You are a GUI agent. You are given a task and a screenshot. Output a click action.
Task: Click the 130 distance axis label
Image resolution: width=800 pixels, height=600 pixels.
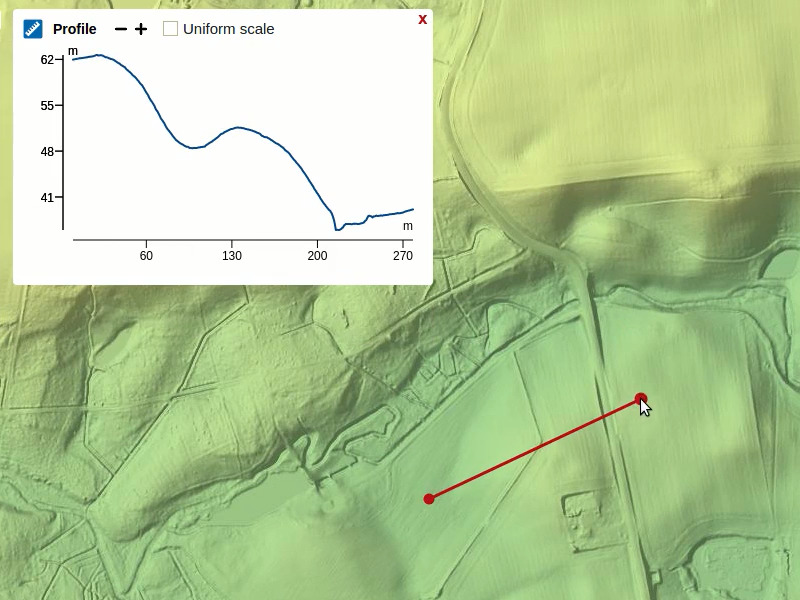pos(232,256)
